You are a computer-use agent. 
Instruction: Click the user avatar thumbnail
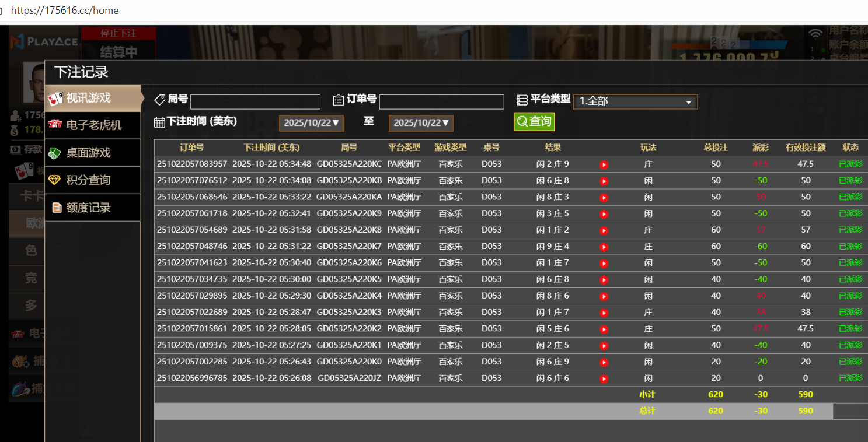[34, 82]
